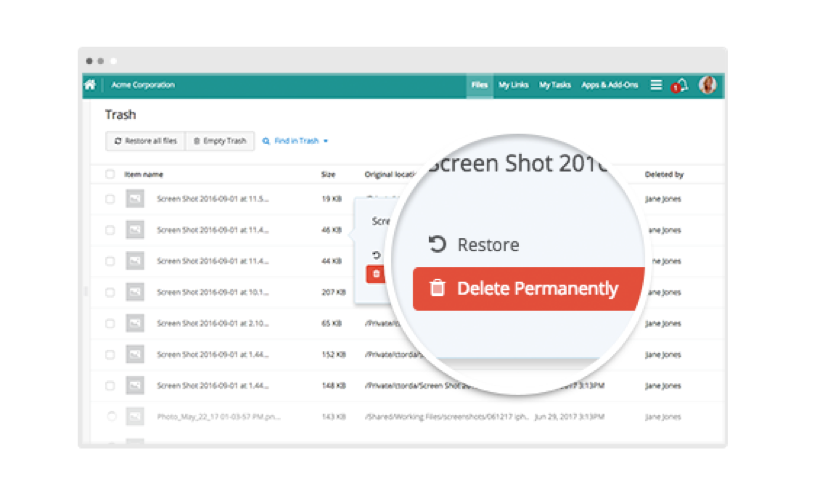The image size is (832, 500).
Task: Click the small red trash icon in the popup
Action: 376,273
